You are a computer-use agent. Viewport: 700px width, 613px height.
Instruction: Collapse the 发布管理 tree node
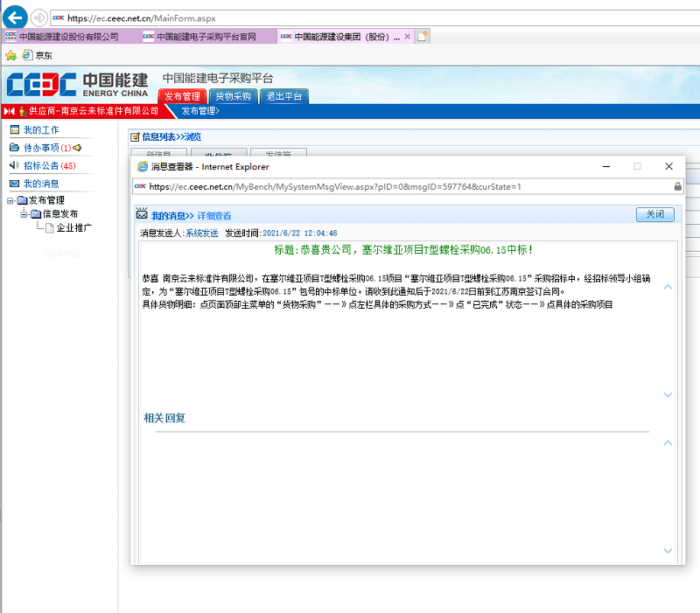(x=10, y=200)
